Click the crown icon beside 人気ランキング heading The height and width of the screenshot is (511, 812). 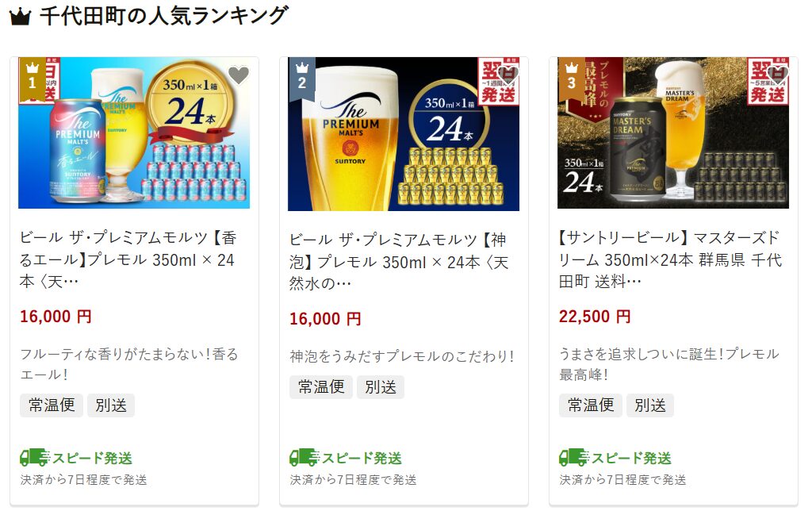(21, 17)
